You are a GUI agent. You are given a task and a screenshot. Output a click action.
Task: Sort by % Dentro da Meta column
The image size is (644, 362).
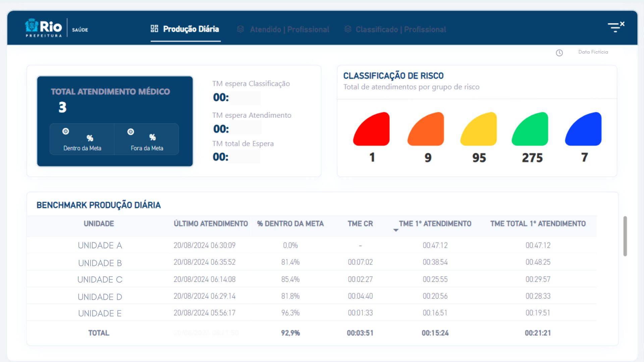290,224
